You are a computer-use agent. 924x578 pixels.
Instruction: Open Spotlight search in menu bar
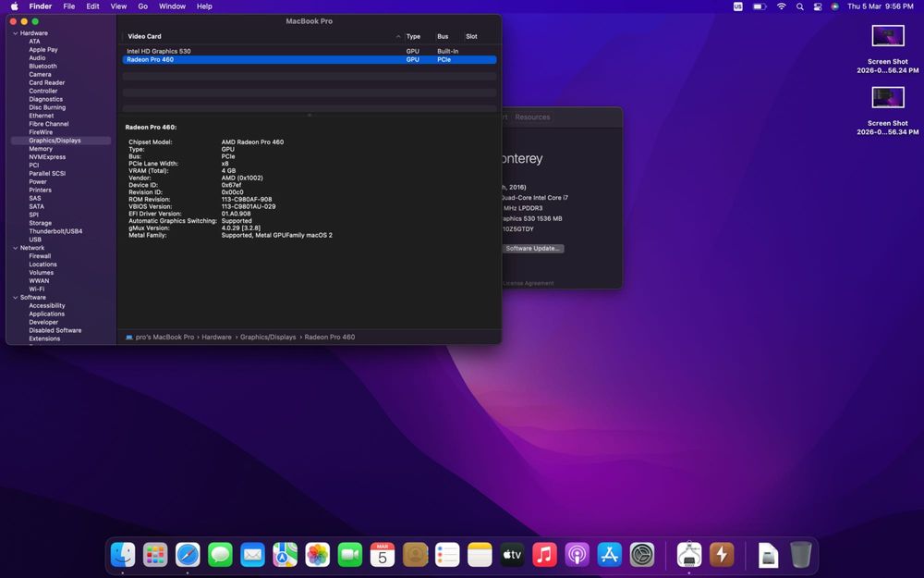(x=799, y=6)
